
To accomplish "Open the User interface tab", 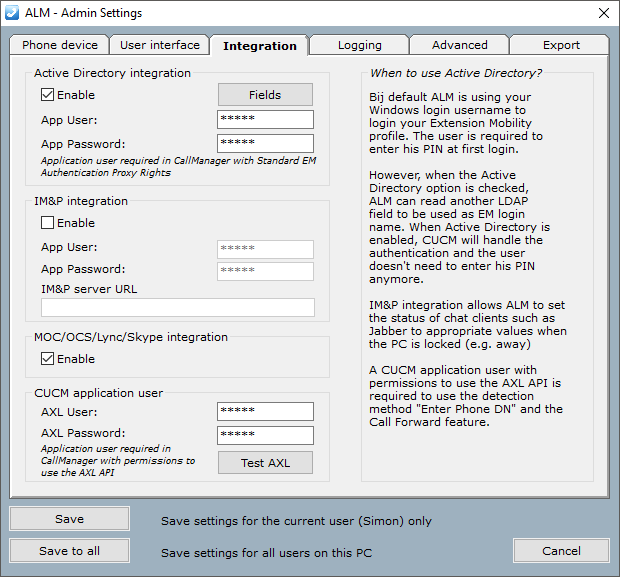I will pos(159,45).
